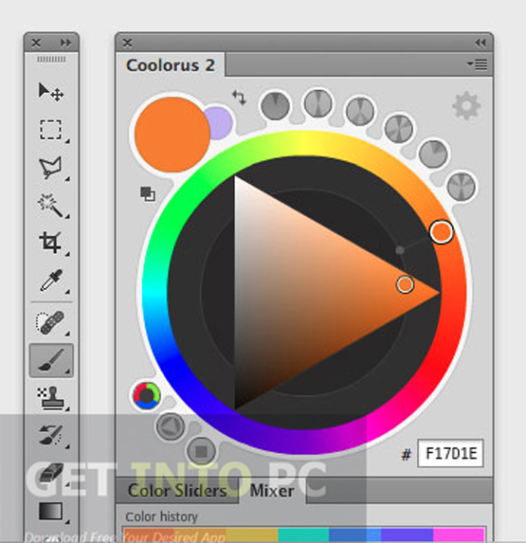This screenshot has height=543, width=526.
Task: Click the lavender background color swatch
Action: (x=220, y=122)
